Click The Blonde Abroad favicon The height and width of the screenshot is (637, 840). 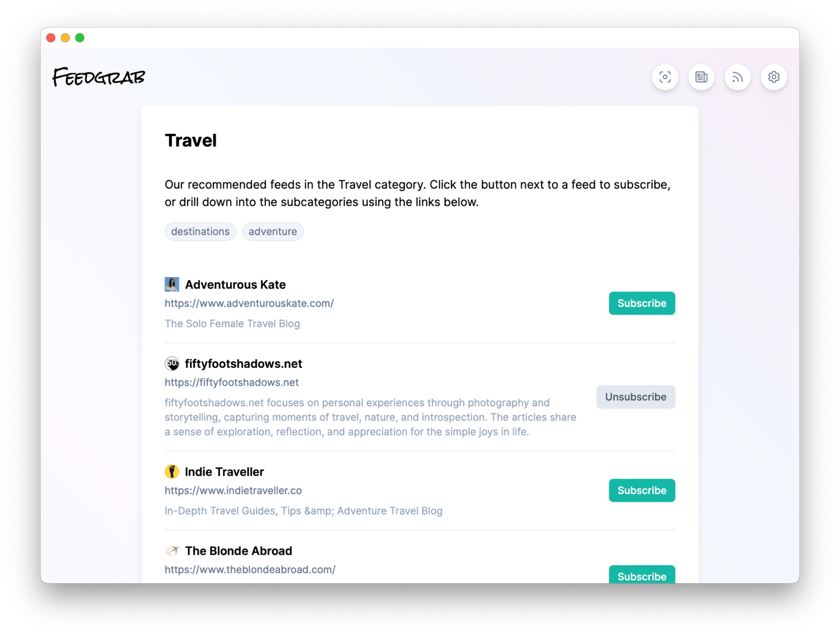pyautogui.click(x=172, y=550)
